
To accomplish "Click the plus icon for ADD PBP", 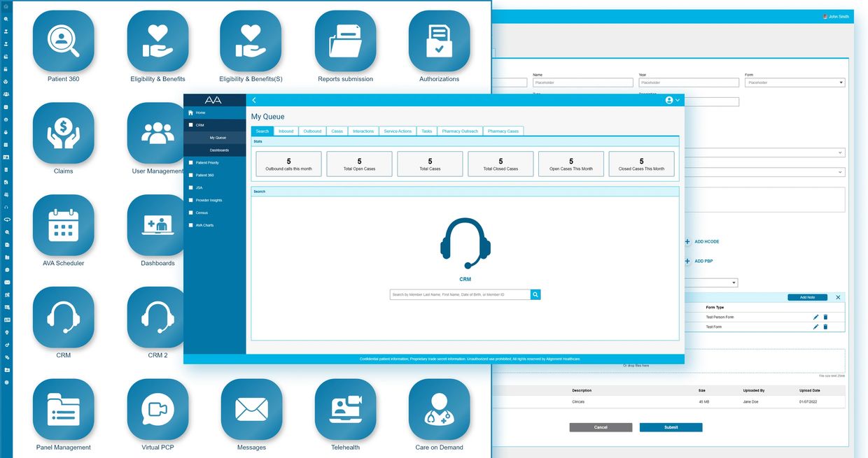I will click(687, 261).
